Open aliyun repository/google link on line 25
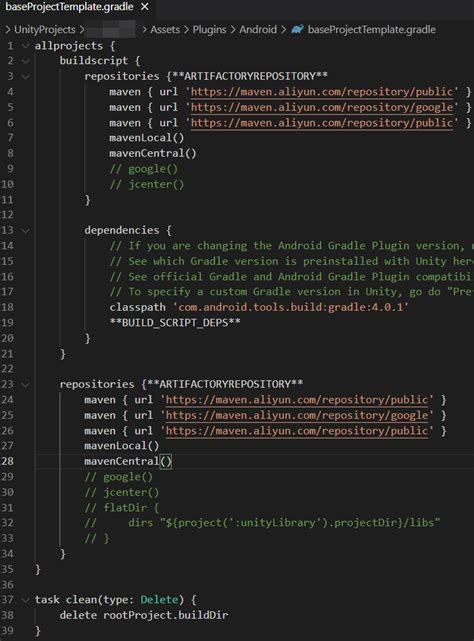 (x=297, y=415)
